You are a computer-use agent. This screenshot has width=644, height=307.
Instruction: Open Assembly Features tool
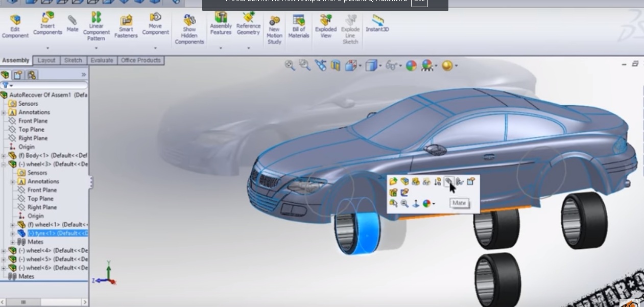click(221, 24)
